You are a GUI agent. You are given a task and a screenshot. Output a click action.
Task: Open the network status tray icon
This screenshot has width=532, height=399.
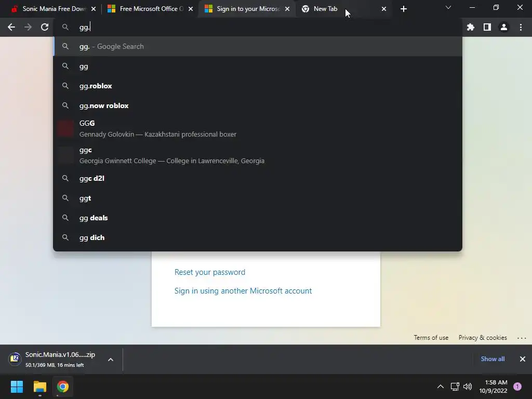(455, 387)
